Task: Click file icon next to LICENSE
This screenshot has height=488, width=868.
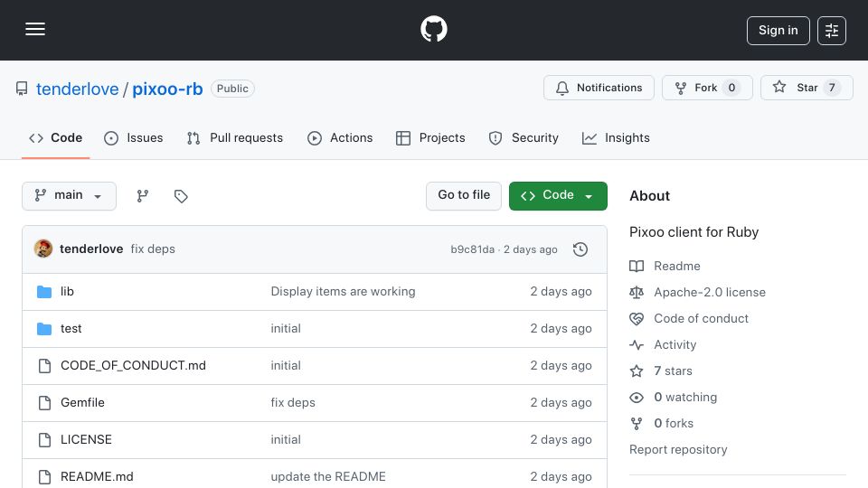Action: (44, 440)
